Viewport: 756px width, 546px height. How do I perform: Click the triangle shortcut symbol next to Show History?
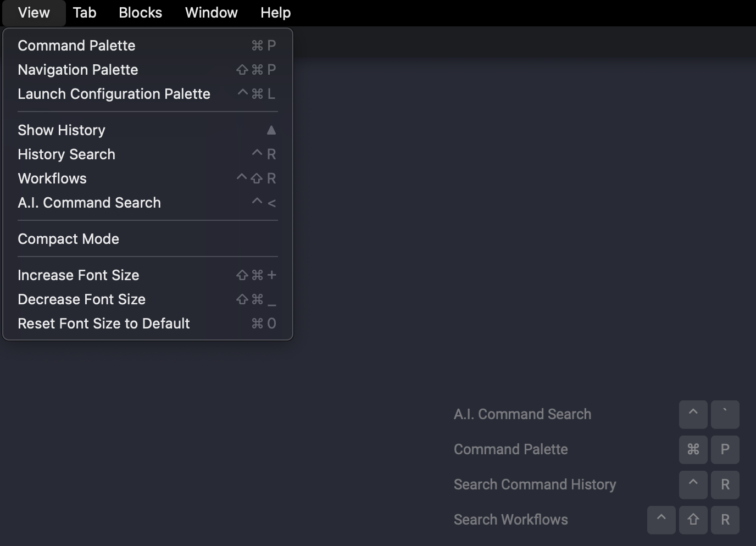(x=271, y=130)
